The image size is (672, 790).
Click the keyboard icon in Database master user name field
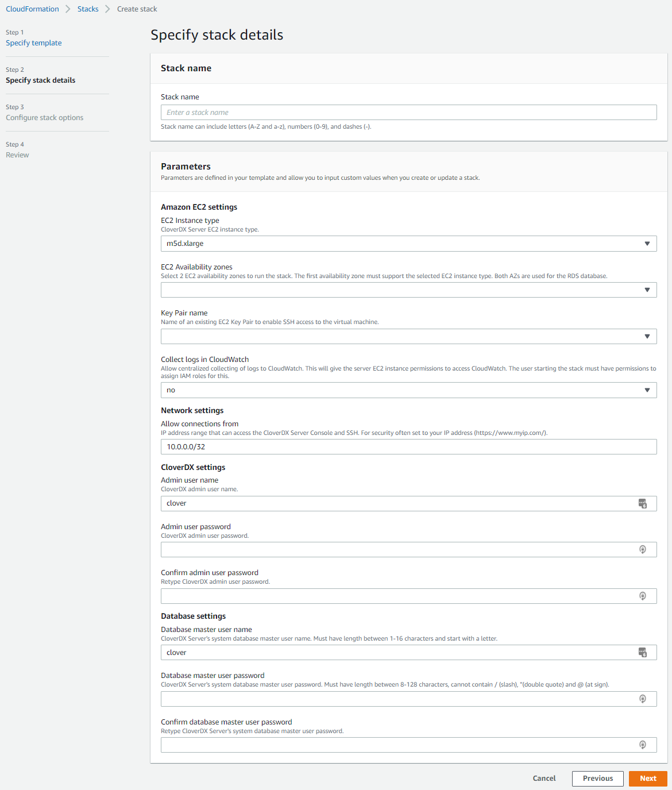coord(642,652)
